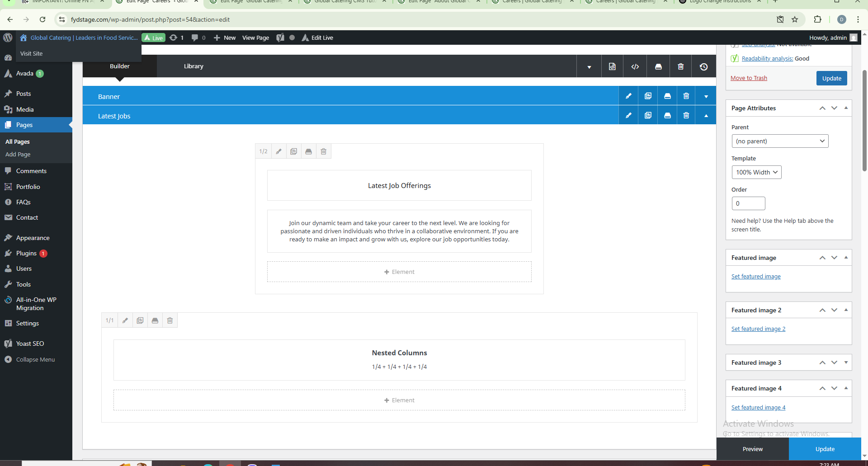Click the Preview button at bottom
The image size is (868, 466).
point(753,449)
